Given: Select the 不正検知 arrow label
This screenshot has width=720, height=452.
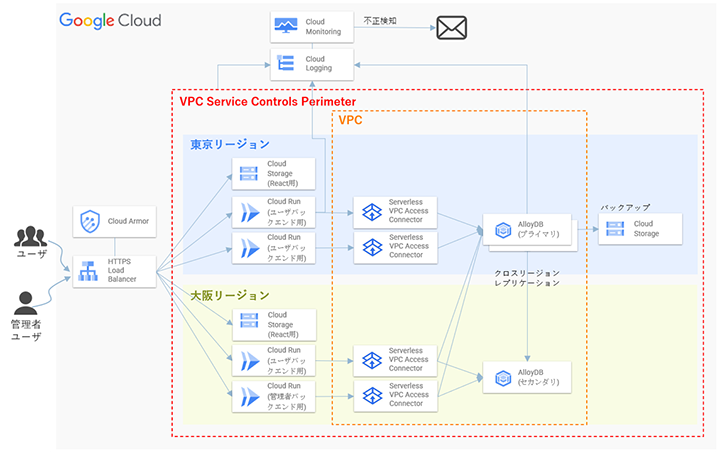Looking at the screenshot, I should 380,21.
